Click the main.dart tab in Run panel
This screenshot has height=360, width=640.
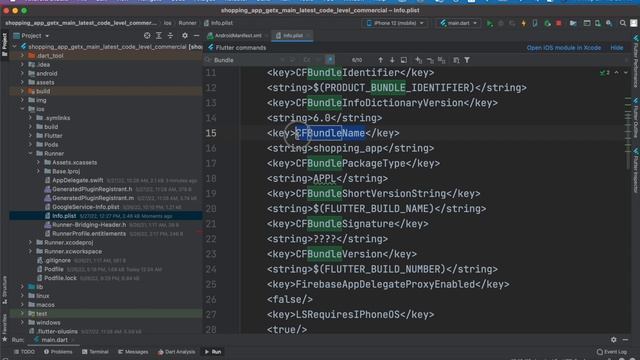(52, 340)
